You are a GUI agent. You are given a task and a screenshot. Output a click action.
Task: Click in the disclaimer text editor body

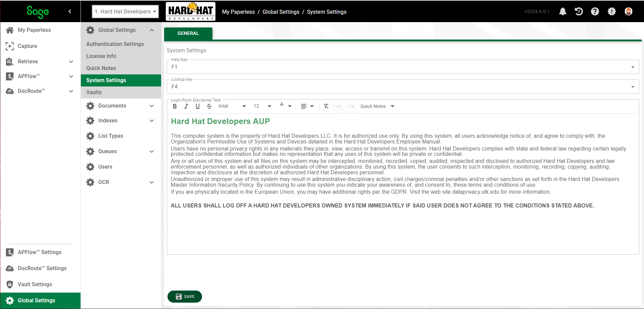[403, 184]
